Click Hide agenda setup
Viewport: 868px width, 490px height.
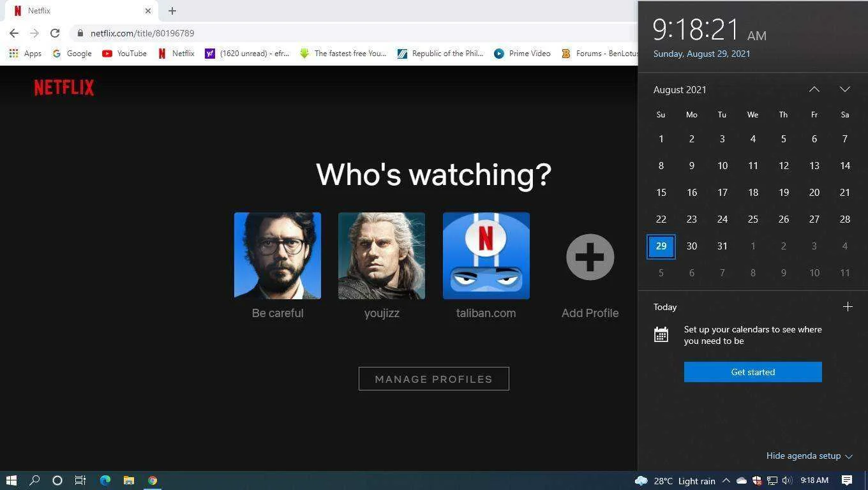coord(809,456)
